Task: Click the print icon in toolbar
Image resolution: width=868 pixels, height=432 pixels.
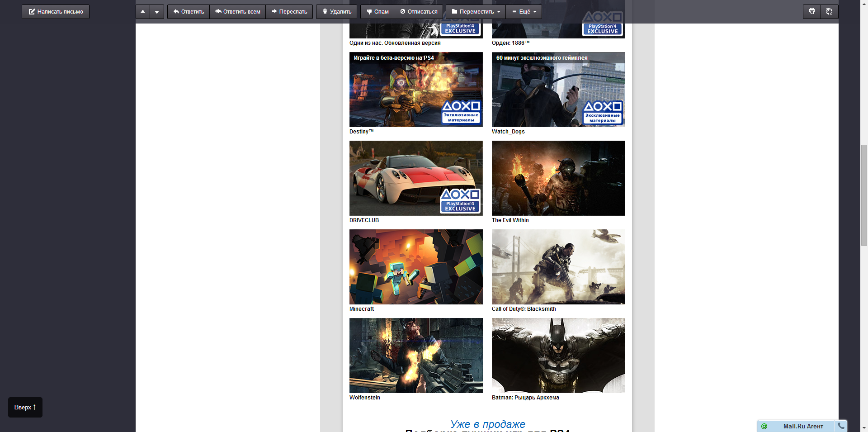Action: 812,12
